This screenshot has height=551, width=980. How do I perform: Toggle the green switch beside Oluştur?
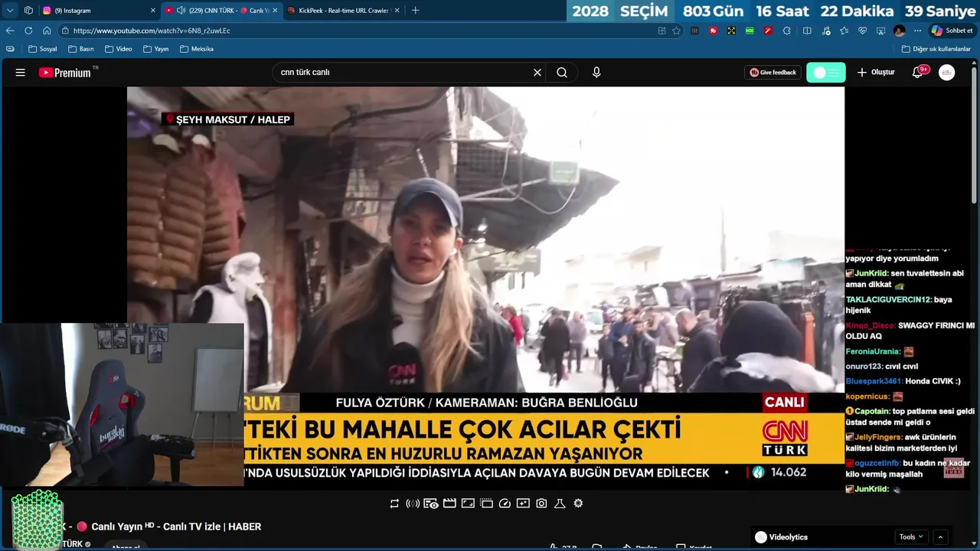[x=826, y=73]
